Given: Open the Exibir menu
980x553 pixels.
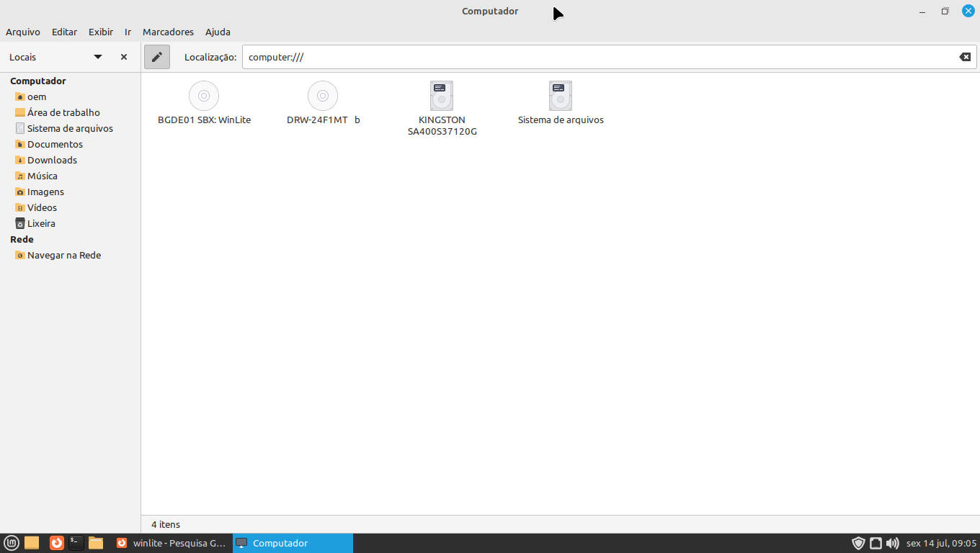Looking at the screenshot, I should [x=101, y=32].
